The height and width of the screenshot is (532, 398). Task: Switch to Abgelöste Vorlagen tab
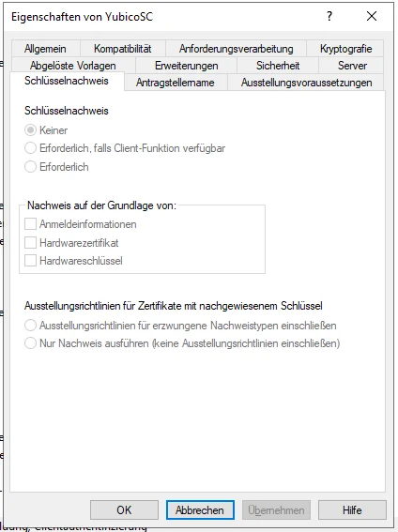coord(73,65)
